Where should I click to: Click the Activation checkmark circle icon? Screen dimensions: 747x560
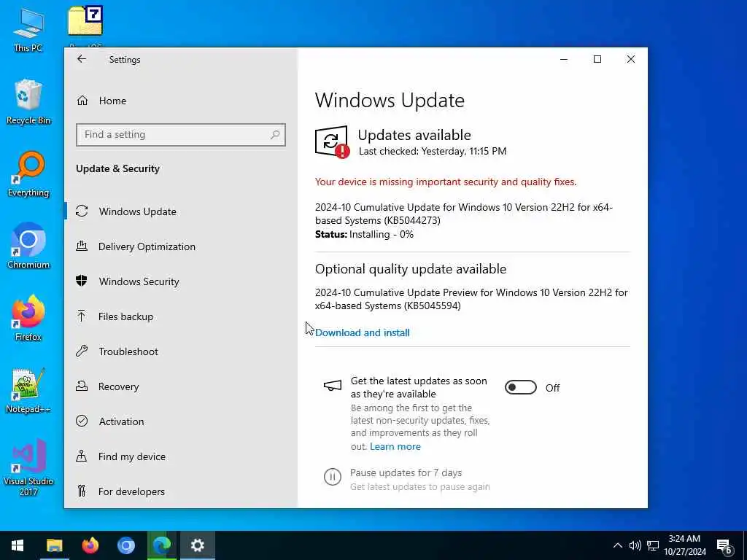82,421
